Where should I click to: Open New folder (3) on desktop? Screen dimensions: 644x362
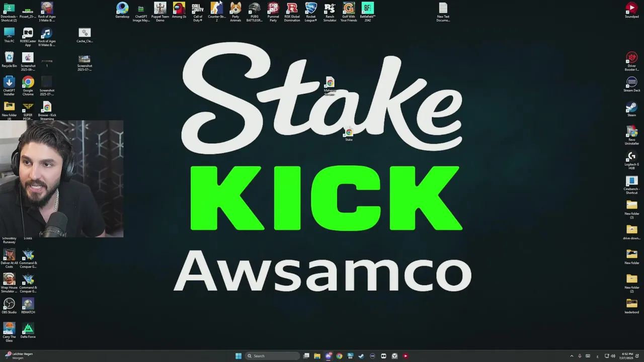pos(631,210)
